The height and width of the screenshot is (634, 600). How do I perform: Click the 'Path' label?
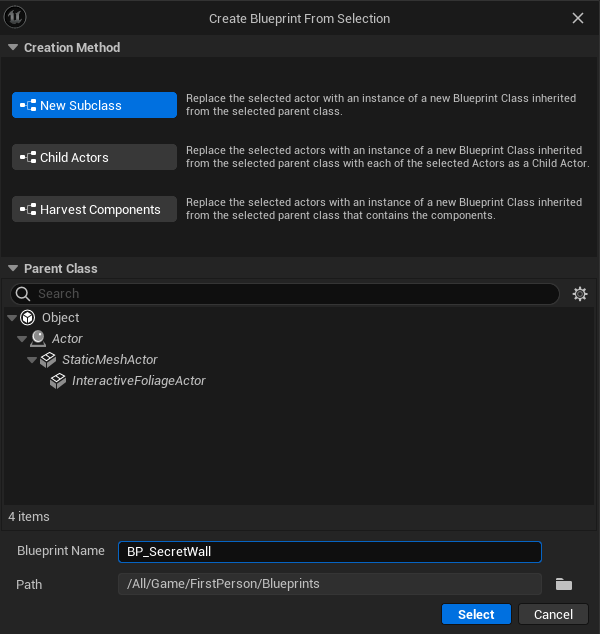[x=29, y=585]
